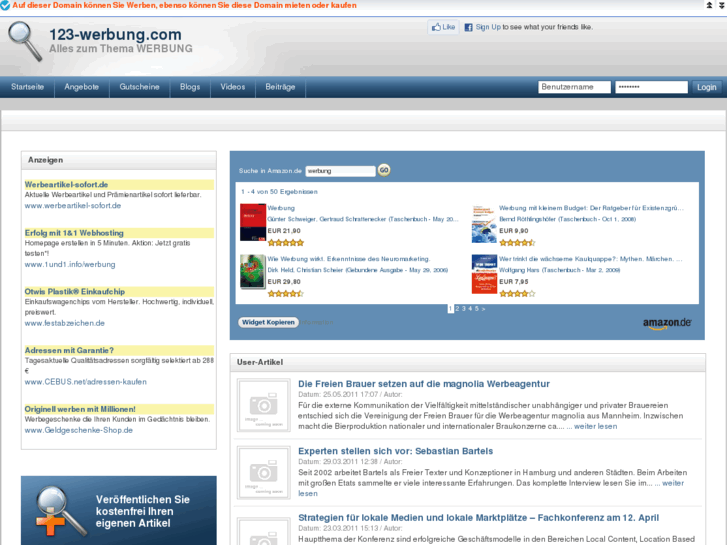Click the Sign Up Facebook link
This screenshot has height=545, width=727.
[x=488, y=27]
